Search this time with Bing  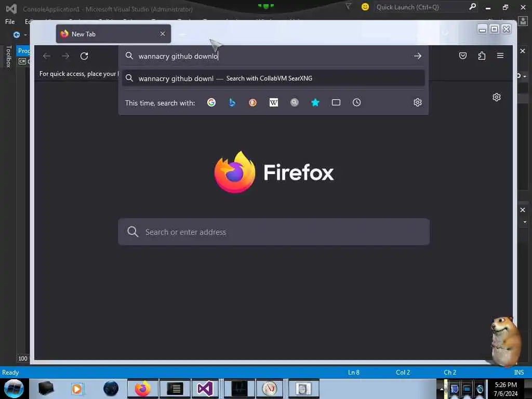(x=232, y=102)
